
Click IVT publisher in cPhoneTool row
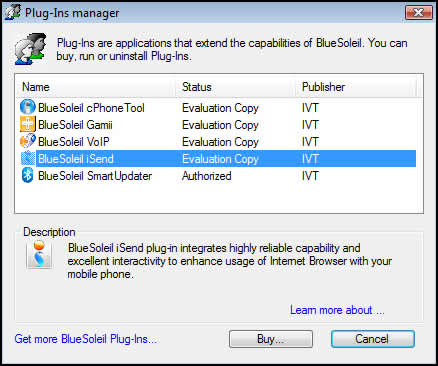pyautogui.click(x=310, y=108)
